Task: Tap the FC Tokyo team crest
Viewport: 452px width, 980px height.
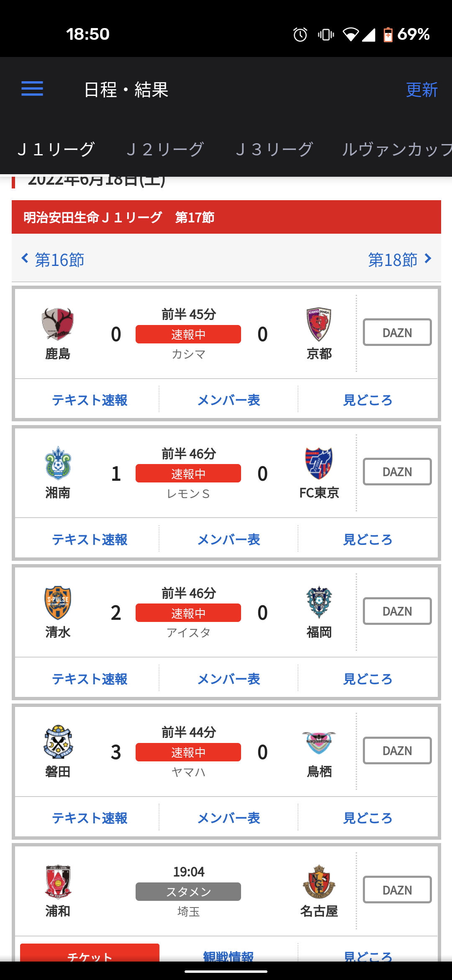Action: [319, 463]
